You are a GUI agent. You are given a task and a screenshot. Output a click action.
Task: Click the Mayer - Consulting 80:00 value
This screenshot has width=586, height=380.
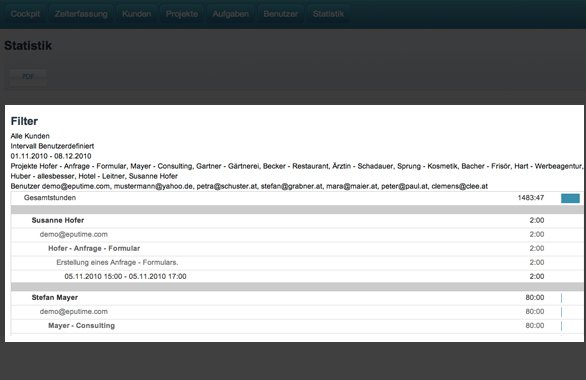(x=535, y=326)
